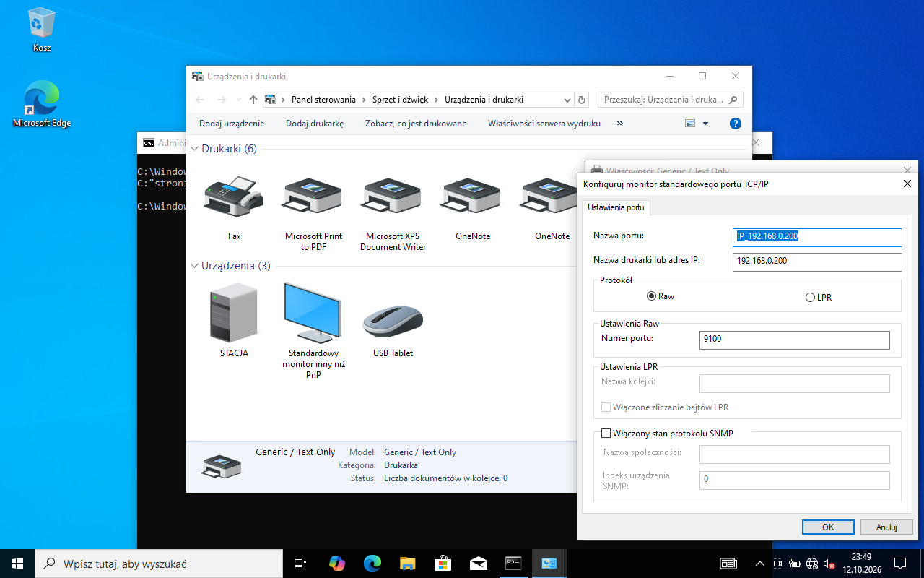The width and height of the screenshot is (924, 578).
Task: Switch to command prompt taskbar button
Action: 513,563
